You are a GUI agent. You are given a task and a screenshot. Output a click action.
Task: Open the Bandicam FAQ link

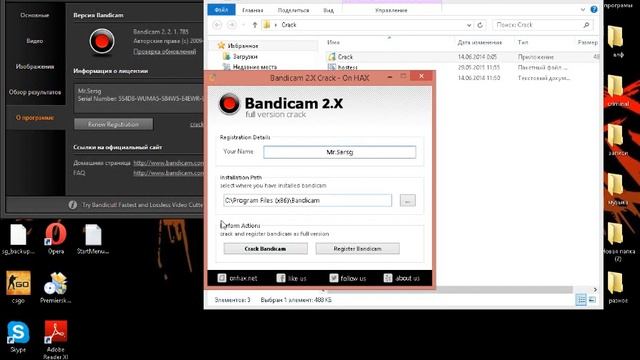168,173
